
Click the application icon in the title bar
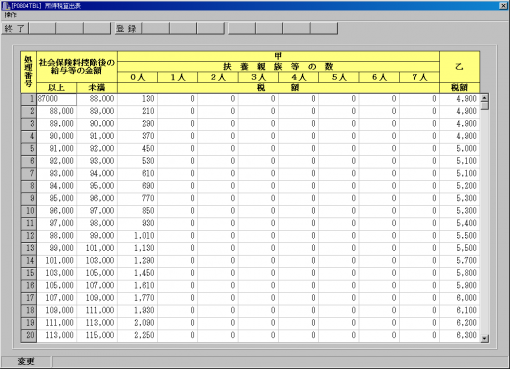click(x=6, y=6)
